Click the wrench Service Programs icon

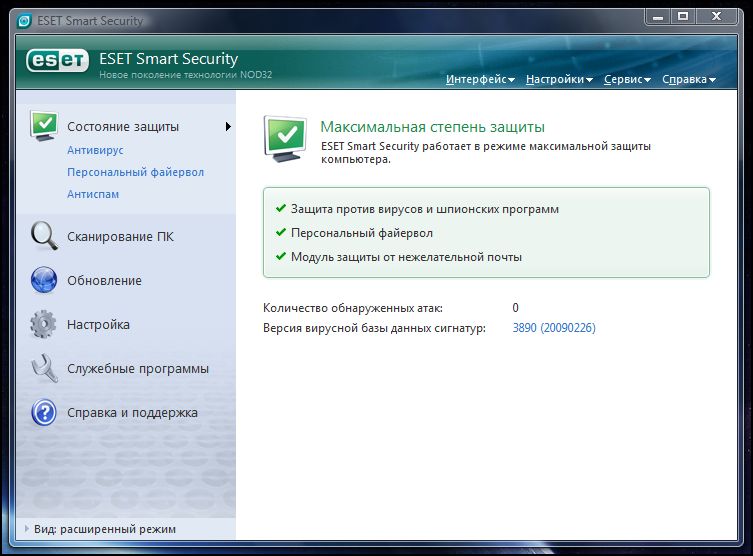click(x=44, y=369)
